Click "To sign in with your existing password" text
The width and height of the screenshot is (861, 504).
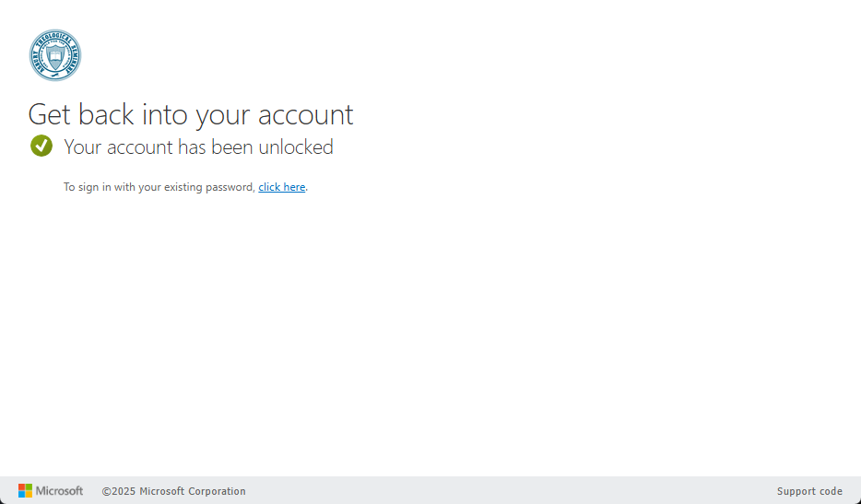tap(159, 187)
